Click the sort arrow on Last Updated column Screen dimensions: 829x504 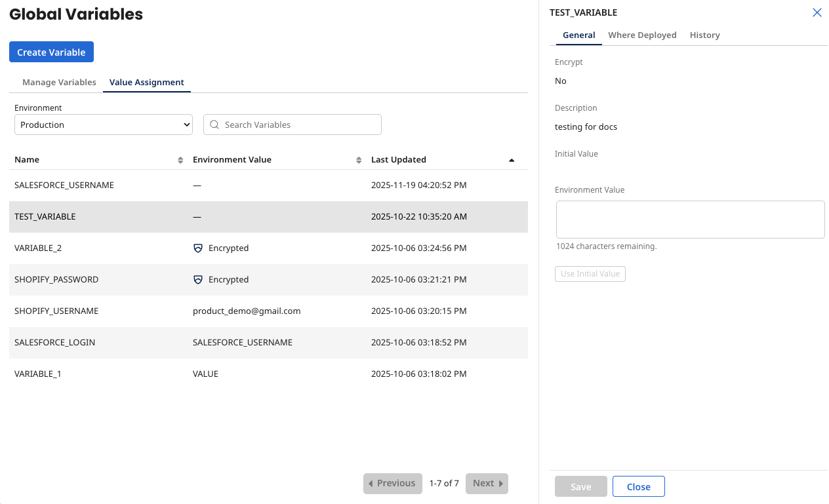pyautogui.click(x=512, y=159)
